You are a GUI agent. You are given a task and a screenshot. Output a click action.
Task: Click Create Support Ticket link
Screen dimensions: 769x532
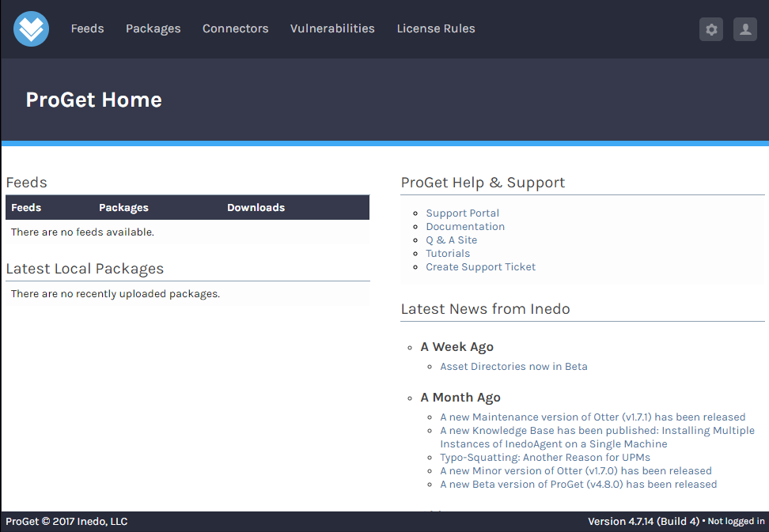click(480, 267)
